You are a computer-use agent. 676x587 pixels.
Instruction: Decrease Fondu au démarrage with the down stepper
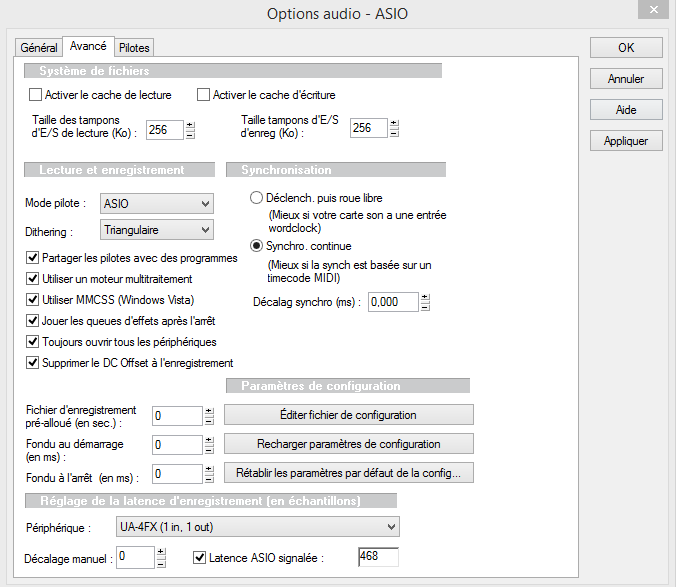tap(209, 450)
